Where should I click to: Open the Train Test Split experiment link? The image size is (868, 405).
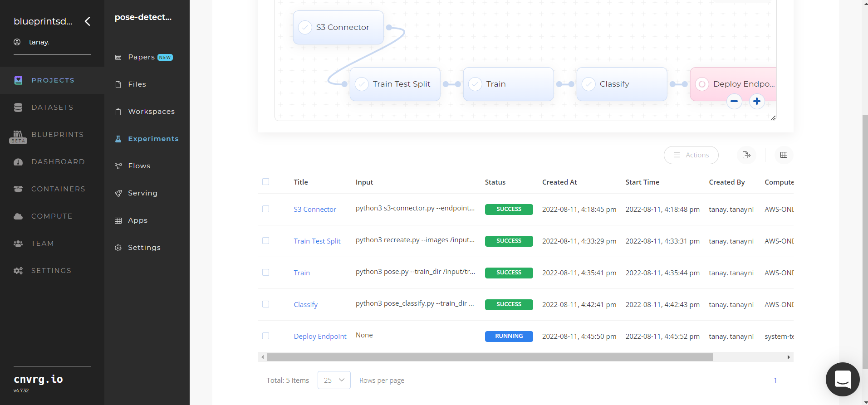[317, 241]
